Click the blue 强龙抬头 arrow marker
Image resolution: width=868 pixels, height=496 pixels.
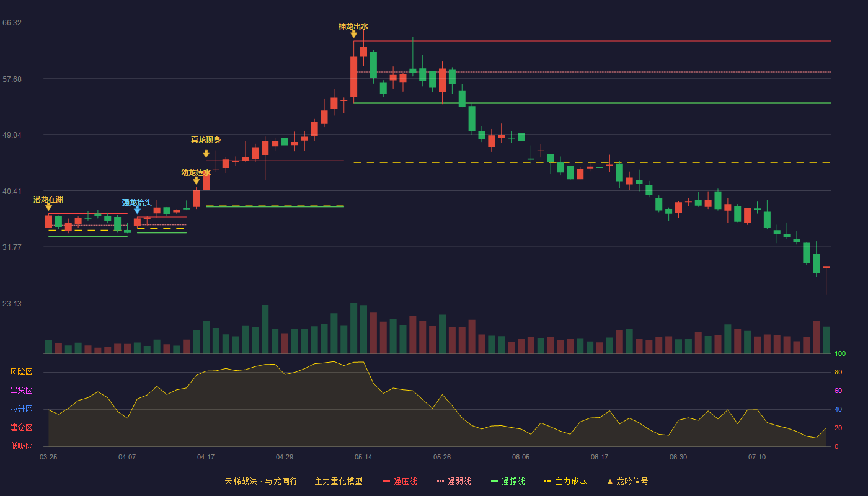tap(137, 210)
